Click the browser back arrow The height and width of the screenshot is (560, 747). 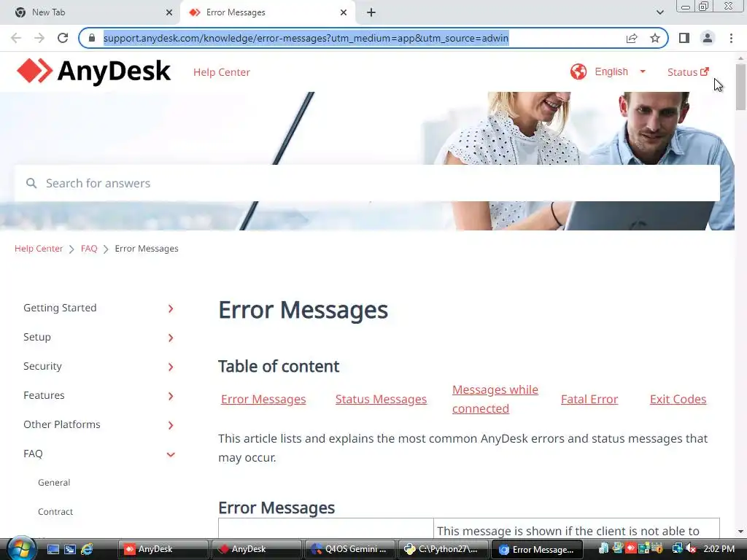[16, 38]
